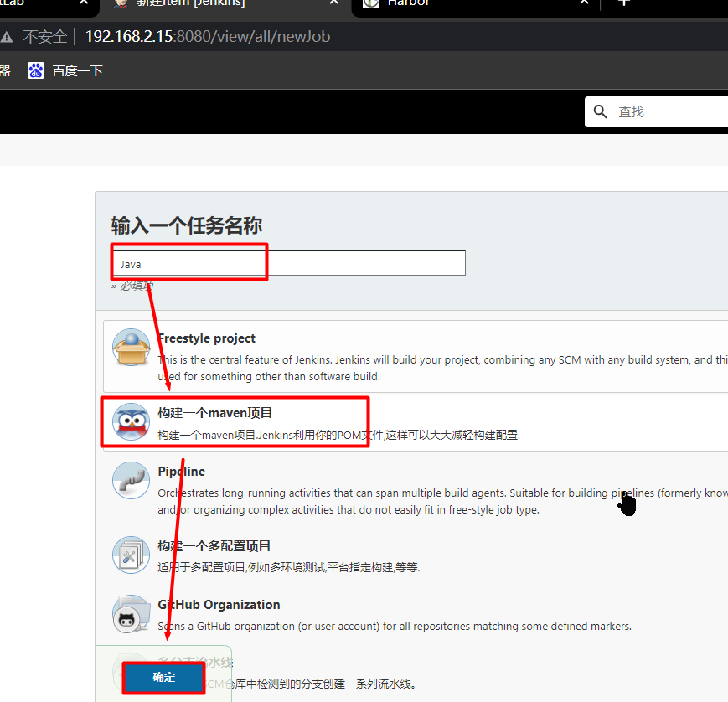Click the 输入一个任务名称 heading

point(187,226)
